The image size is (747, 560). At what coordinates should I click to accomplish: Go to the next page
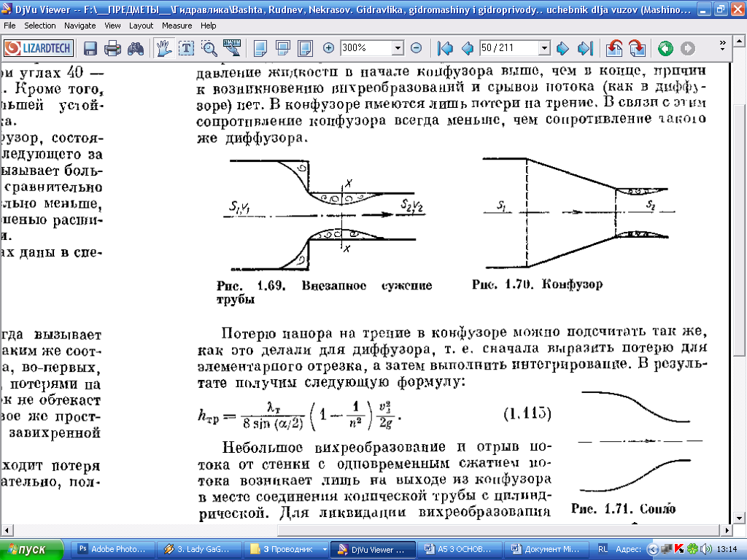(562, 48)
